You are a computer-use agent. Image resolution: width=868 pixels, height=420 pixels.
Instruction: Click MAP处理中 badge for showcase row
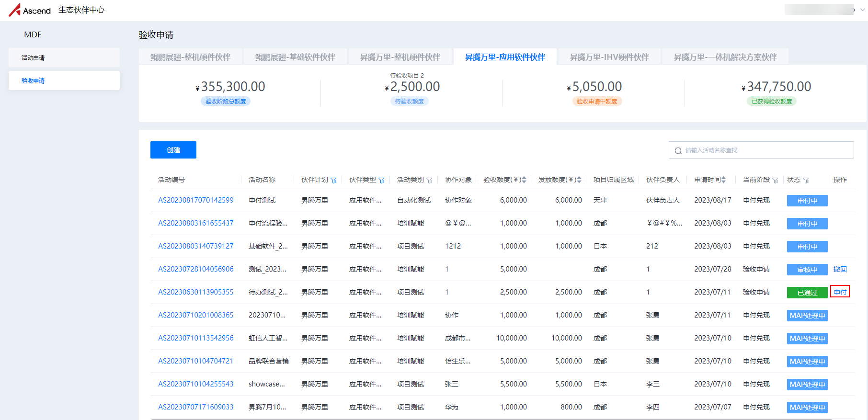[x=807, y=385]
